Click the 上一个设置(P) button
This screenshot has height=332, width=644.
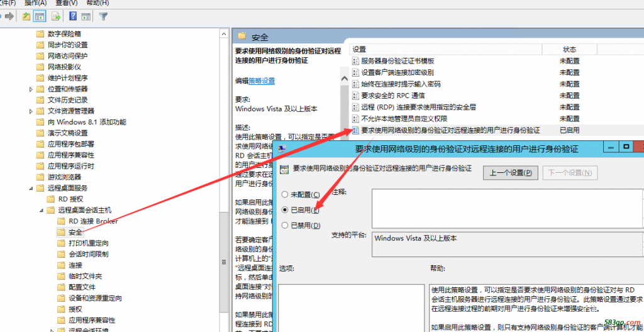tap(511, 173)
